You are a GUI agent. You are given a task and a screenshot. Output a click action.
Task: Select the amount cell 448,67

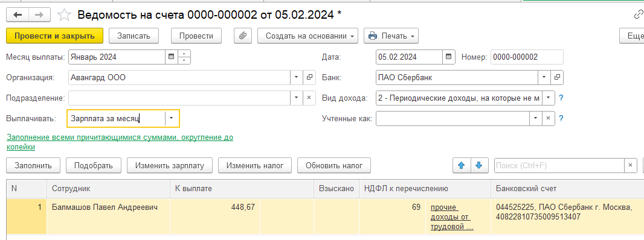[215, 216]
